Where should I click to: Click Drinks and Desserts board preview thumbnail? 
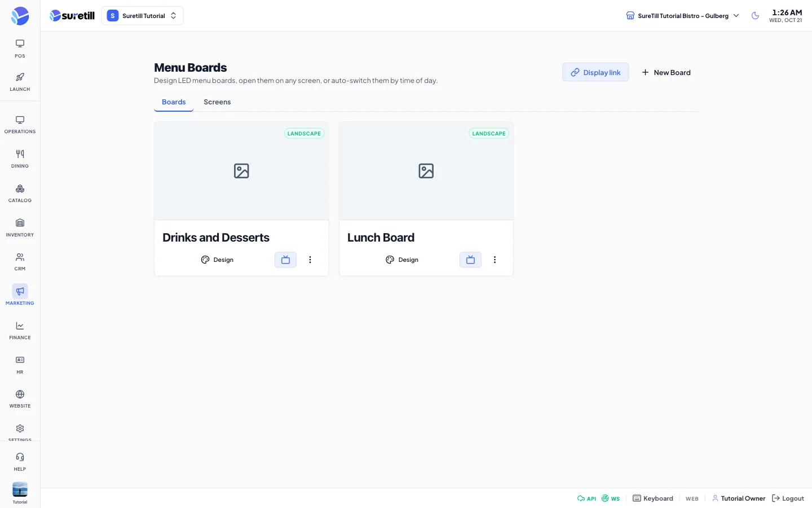[241, 171]
